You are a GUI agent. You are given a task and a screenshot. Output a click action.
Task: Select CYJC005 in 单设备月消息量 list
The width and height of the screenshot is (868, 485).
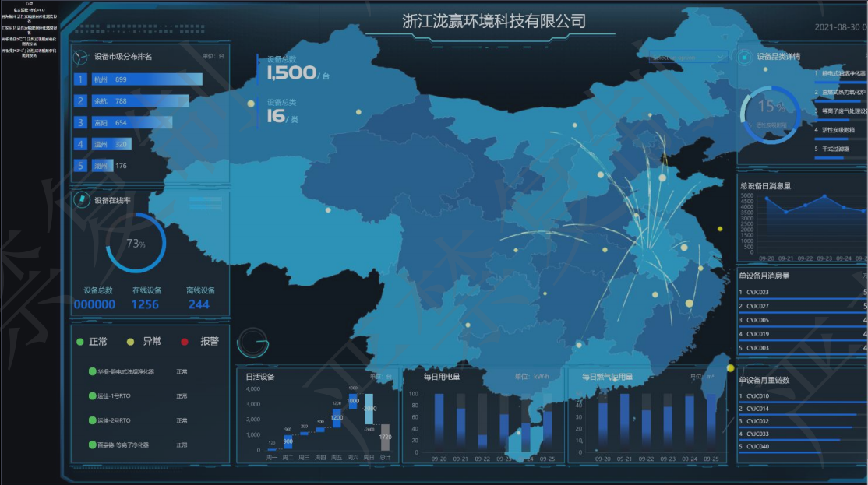(x=757, y=320)
